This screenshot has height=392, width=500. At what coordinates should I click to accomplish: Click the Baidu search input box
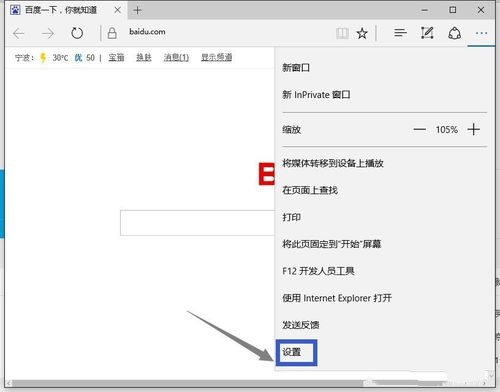pos(197,223)
